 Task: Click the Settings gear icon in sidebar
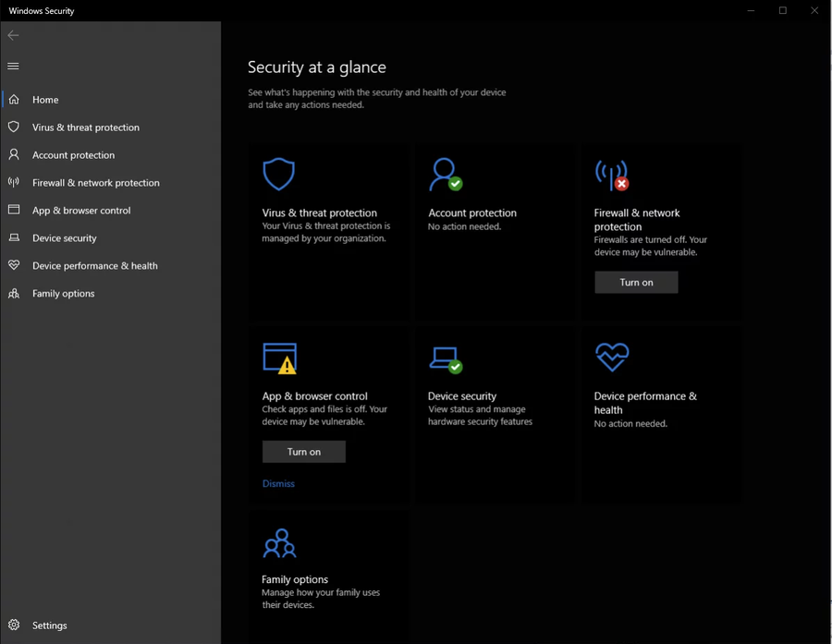click(14, 626)
